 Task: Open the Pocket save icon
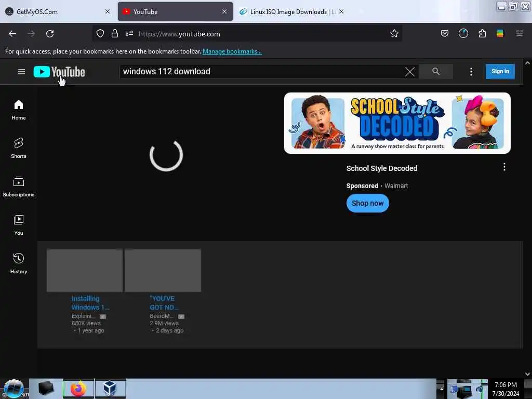point(445,34)
